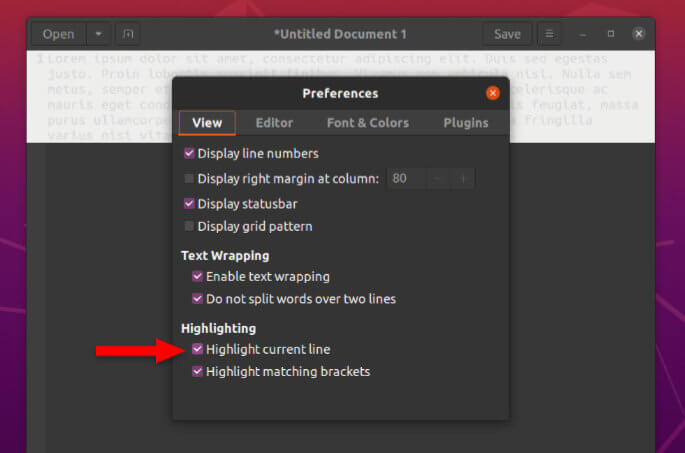Screen dimensions: 685x453
Task: Close the Preferences dialog
Action: point(493,93)
